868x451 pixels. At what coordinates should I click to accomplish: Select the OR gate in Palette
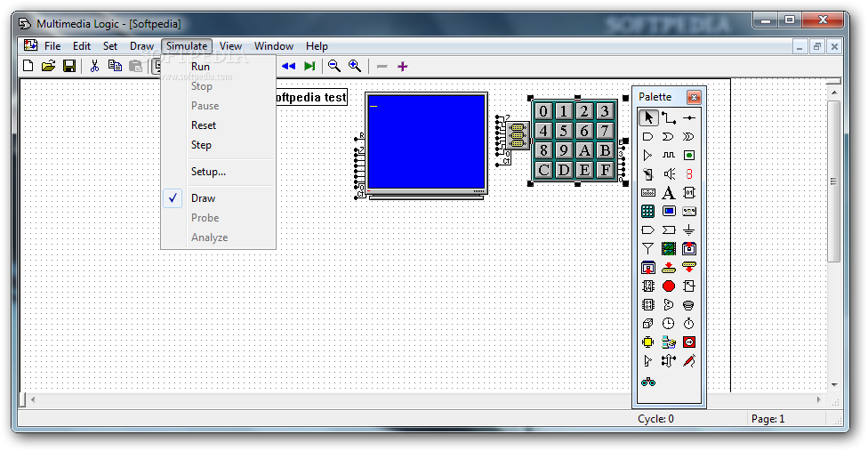669,137
